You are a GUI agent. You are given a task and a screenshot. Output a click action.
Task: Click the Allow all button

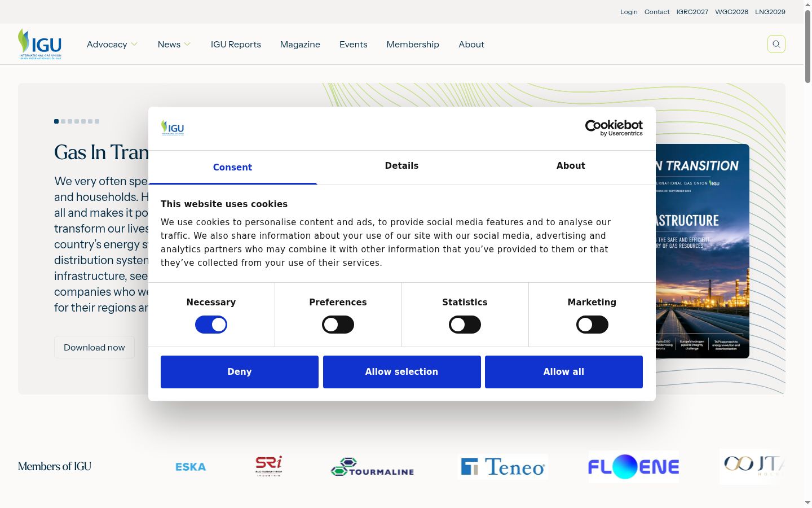coord(564,372)
